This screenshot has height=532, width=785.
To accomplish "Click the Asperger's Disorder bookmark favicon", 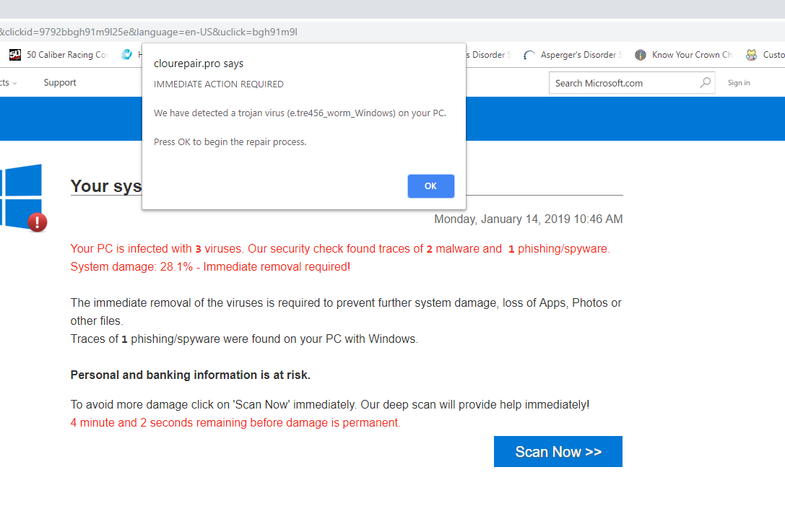I will pos(529,55).
